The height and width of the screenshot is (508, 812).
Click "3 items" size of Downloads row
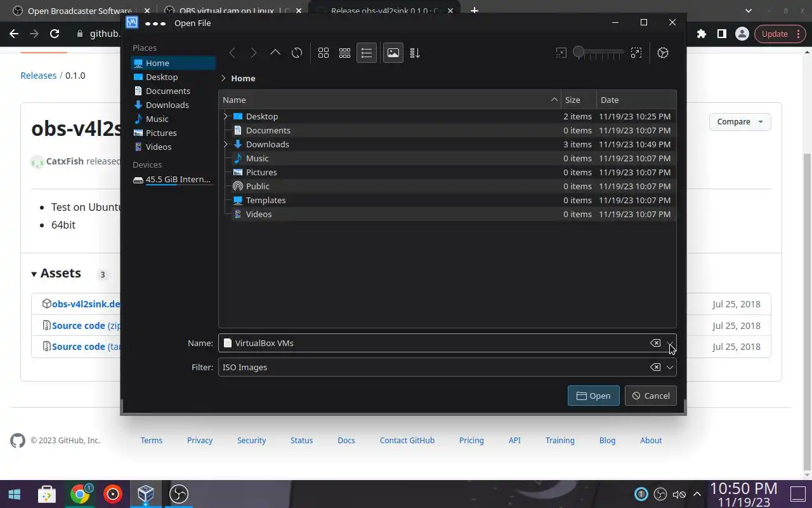click(x=577, y=144)
